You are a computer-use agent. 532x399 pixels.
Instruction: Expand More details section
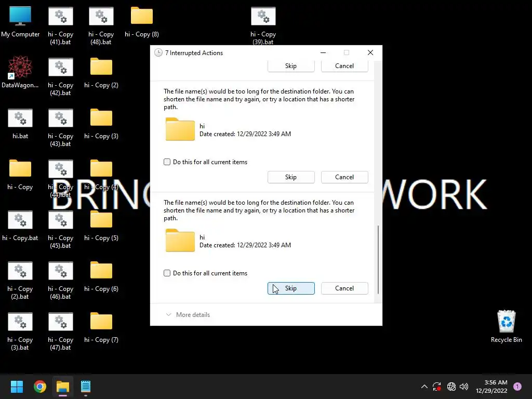(x=188, y=315)
